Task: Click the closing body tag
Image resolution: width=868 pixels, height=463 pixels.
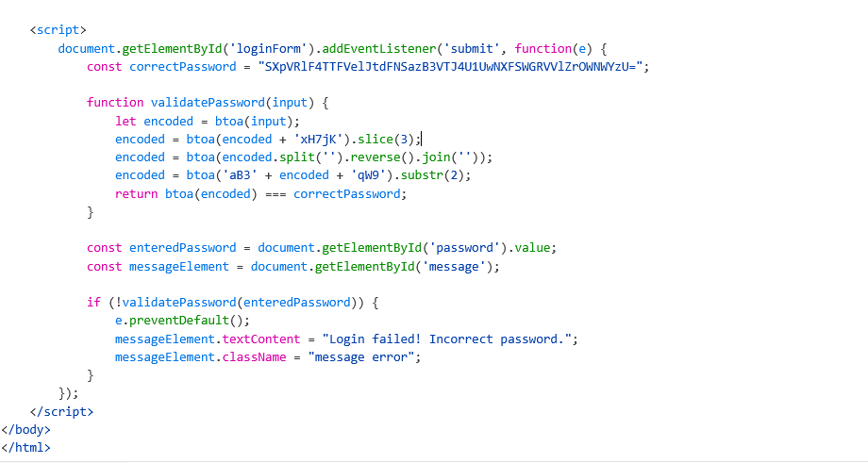Action: click(25, 430)
